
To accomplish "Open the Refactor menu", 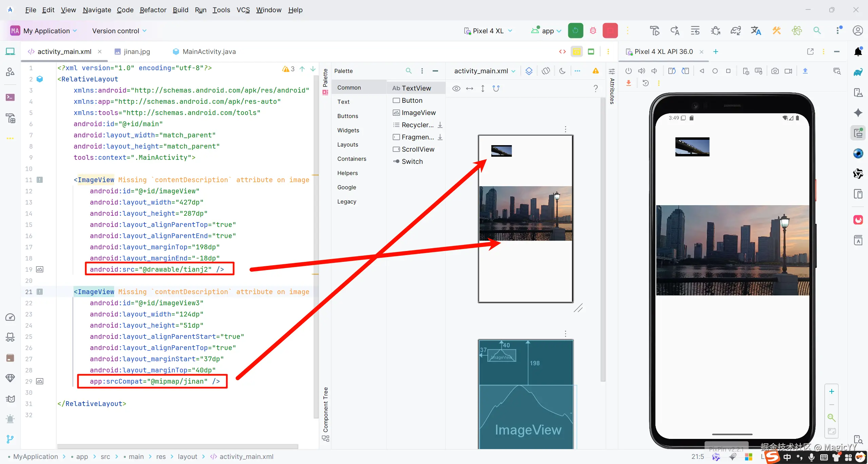I will [x=153, y=10].
